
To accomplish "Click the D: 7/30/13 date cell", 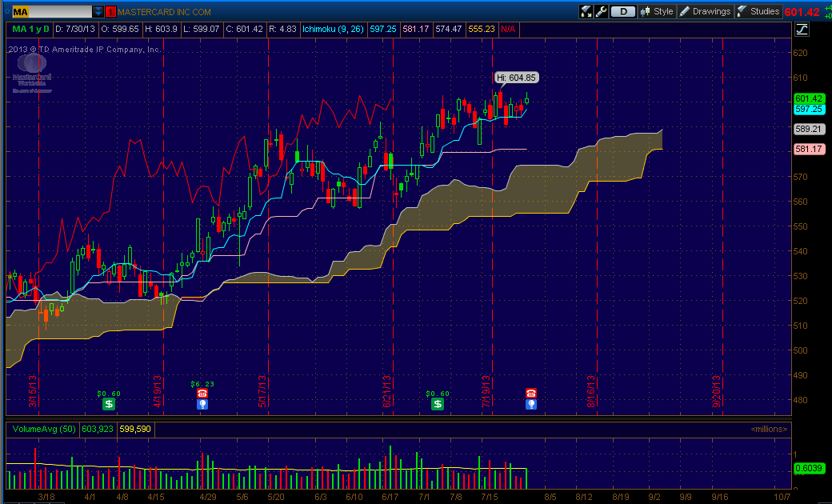I will tap(75, 29).
